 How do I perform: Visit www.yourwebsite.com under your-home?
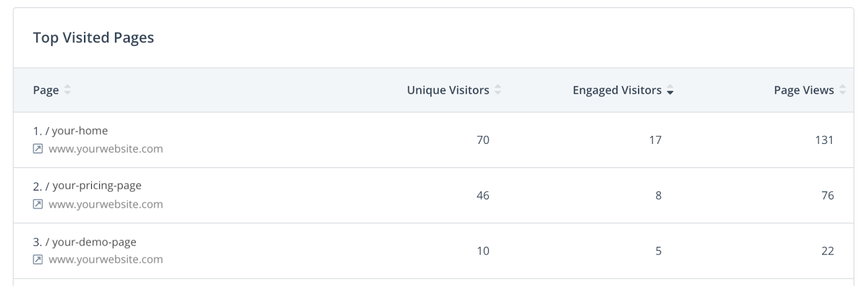point(106,149)
